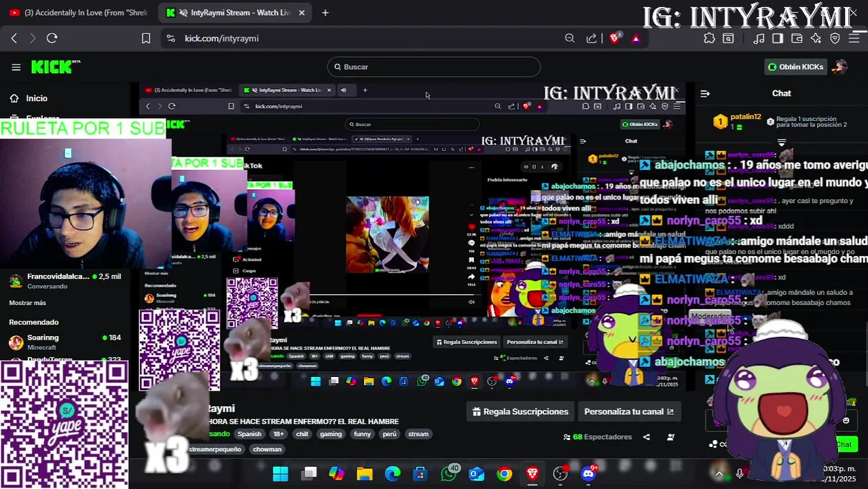This screenshot has height=489, width=868.
Task: Open a new browser tab
Action: tap(325, 12)
